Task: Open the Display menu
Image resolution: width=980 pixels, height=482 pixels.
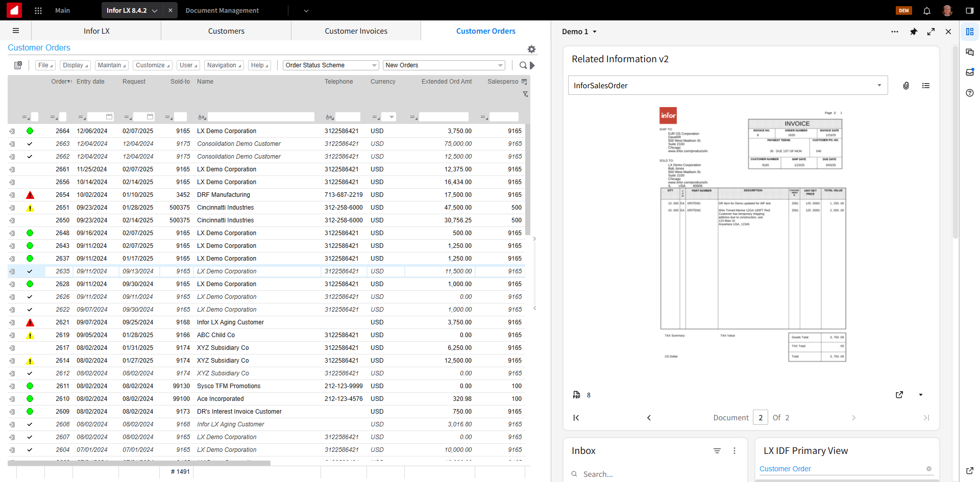Action: [75, 65]
